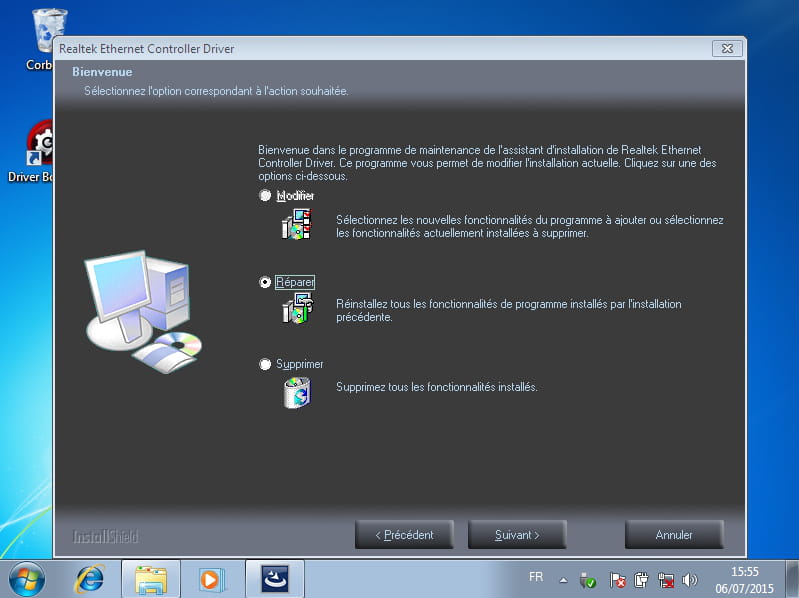Open the Windows Start menu
Image resolution: width=799 pixels, height=598 pixels.
click(x=26, y=580)
